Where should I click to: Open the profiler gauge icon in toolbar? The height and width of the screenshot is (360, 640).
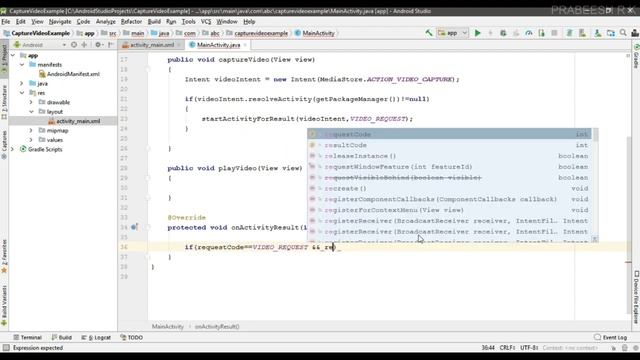pos(529,33)
